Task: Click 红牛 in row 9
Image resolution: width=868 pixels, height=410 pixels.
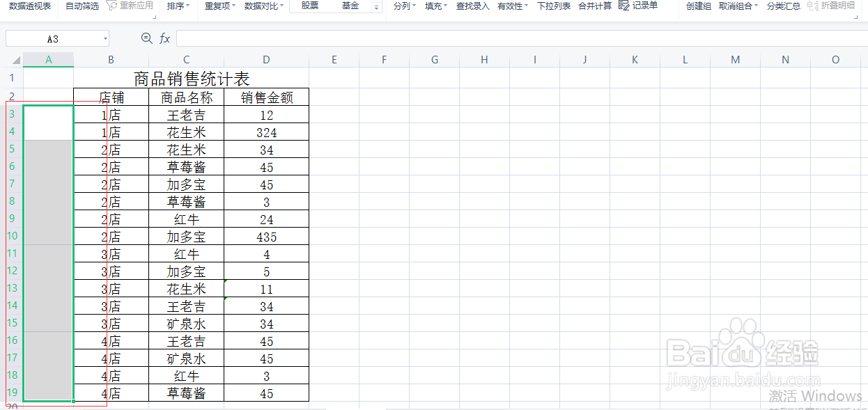Action: (x=187, y=219)
